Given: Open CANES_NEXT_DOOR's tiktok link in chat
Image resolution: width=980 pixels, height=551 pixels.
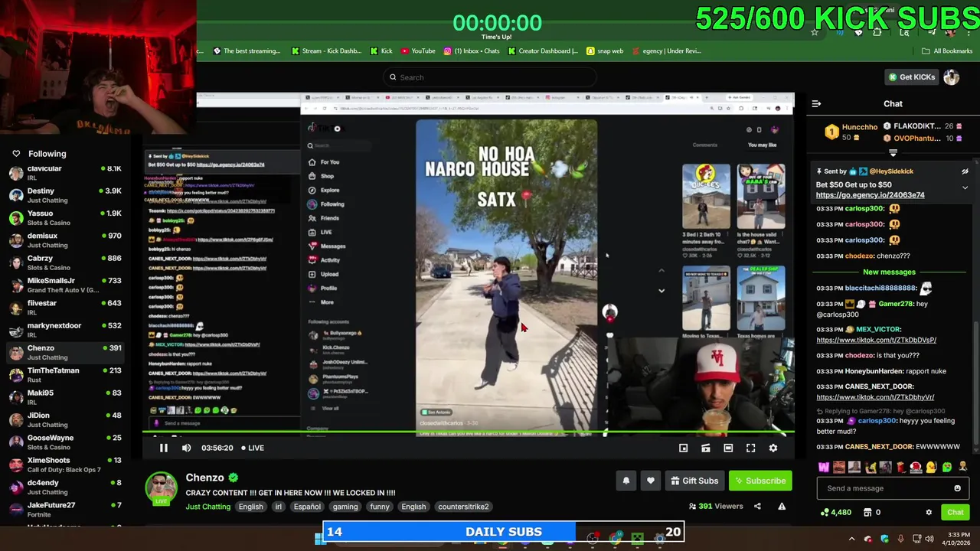Looking at the screenshot, I should pos(875,397).
